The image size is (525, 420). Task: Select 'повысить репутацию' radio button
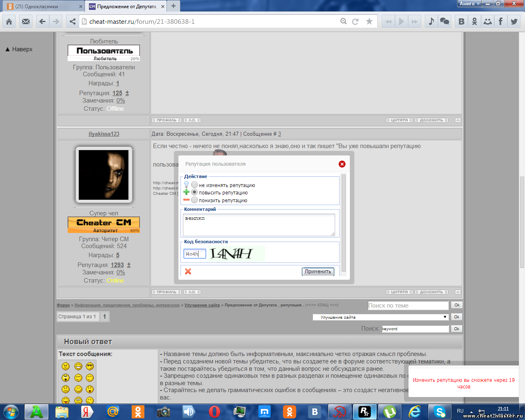coord(194,192)
